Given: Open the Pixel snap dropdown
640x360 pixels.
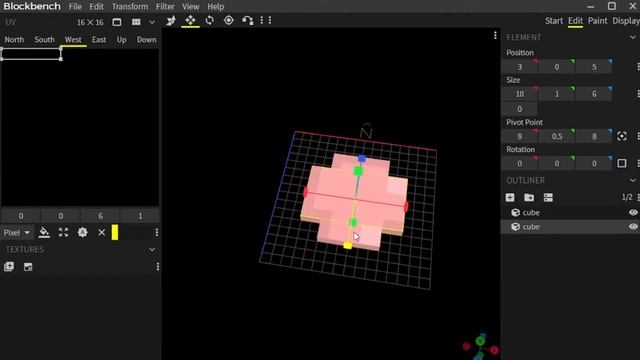Looking at the screenshot, I should [16, 233].
